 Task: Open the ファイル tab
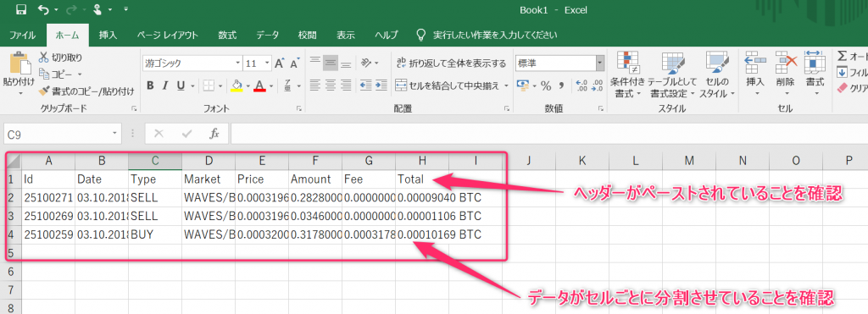23,35
